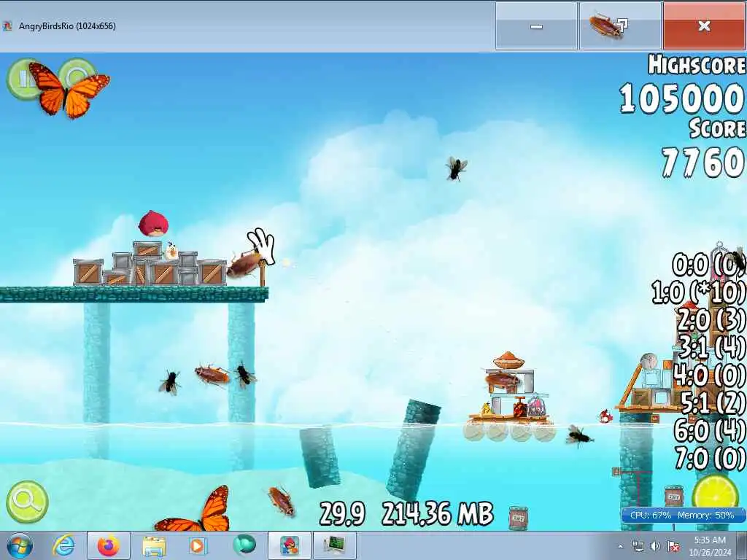Activate the lime slice power-up button
The width and height of the screenshot is (747, 560).
tap(715, 495)
